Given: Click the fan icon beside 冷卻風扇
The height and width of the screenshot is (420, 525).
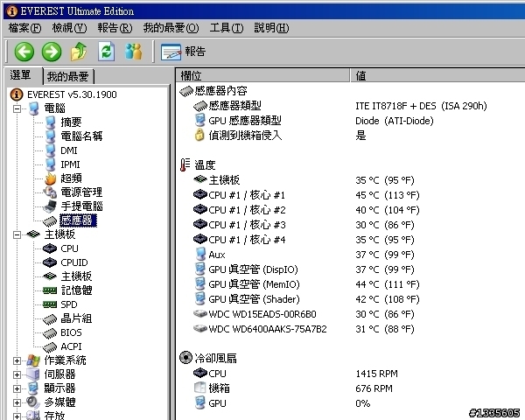Looking at the screenshot, I should (x=185, y=358).
